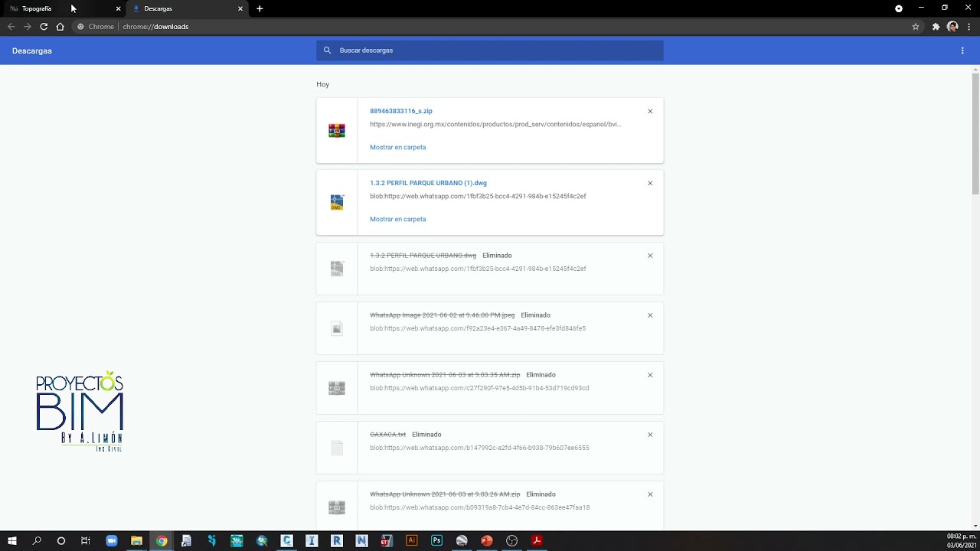Click the inegi.org.mx source URL
Viewport: 980px width, 551px height.
point(495,124)
